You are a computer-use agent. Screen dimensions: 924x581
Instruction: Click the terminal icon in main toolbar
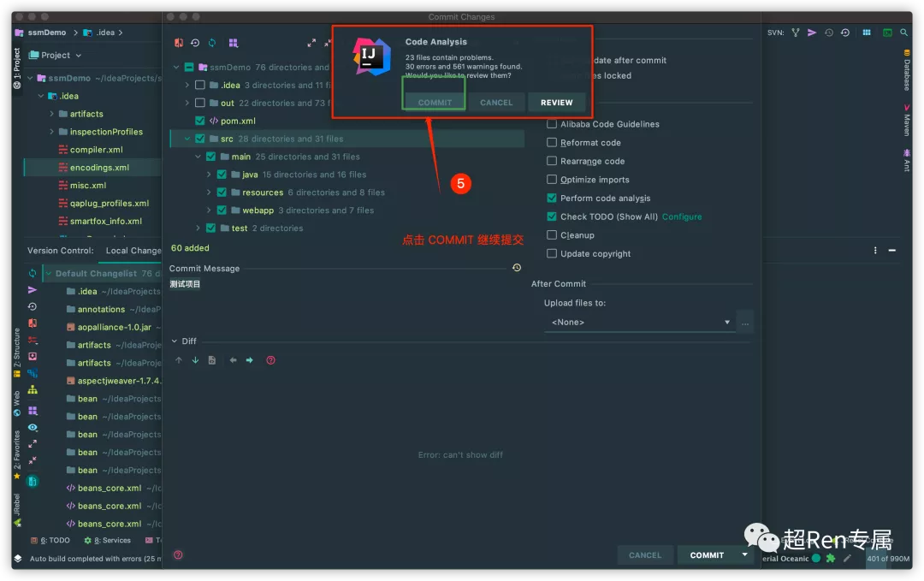pos(887,33)
